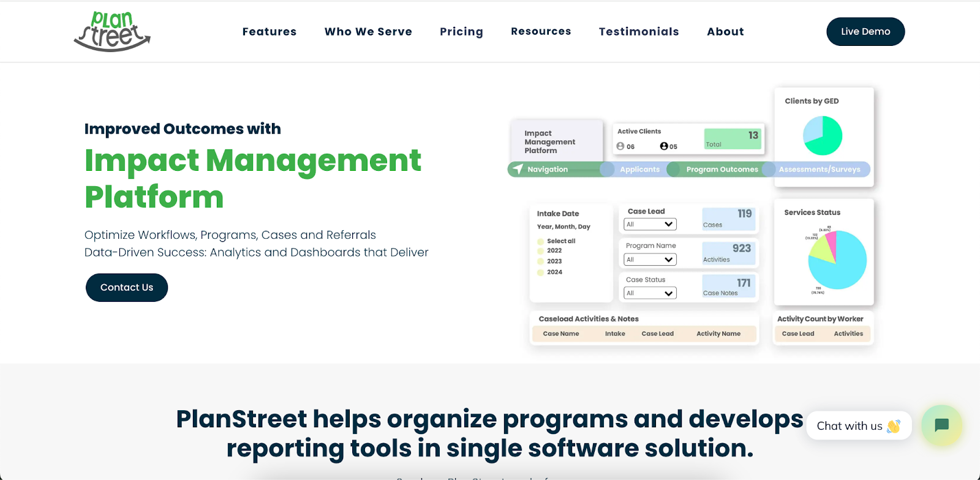Open Who We Serve menu
Image resolution: width=980 pixels, height=480 pixels.
[368, 31]
